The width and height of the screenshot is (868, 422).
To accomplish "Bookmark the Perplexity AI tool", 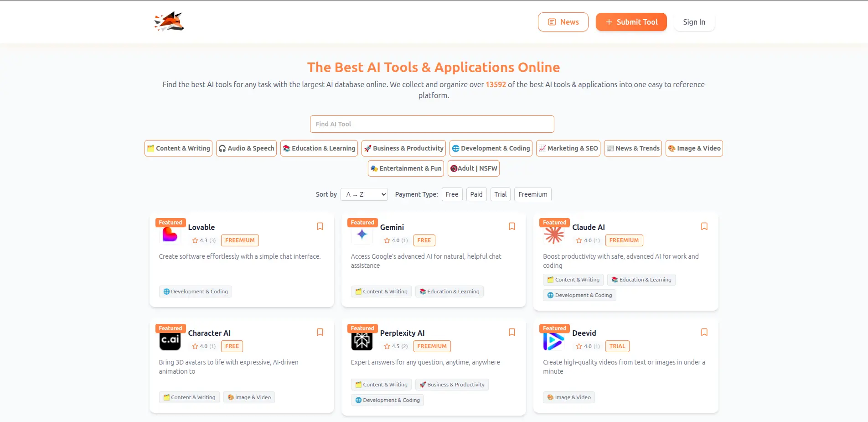I will (x=512, y=332).
